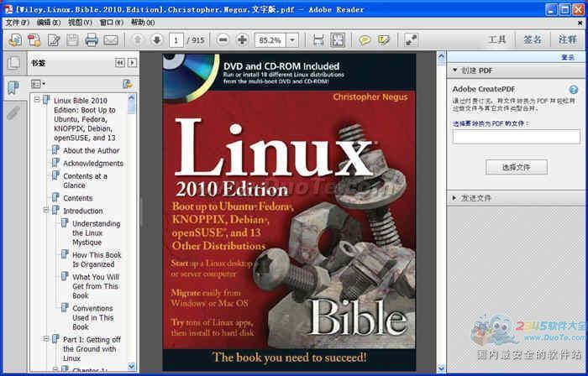Click the bookmarks panel icon
588x376 pixels.
pos(13,88)
